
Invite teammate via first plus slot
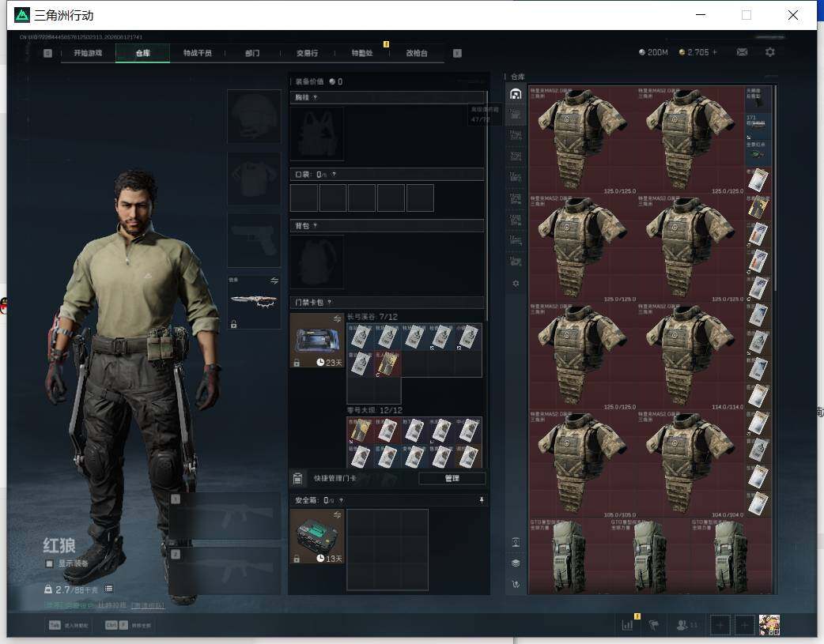[720, 625]
